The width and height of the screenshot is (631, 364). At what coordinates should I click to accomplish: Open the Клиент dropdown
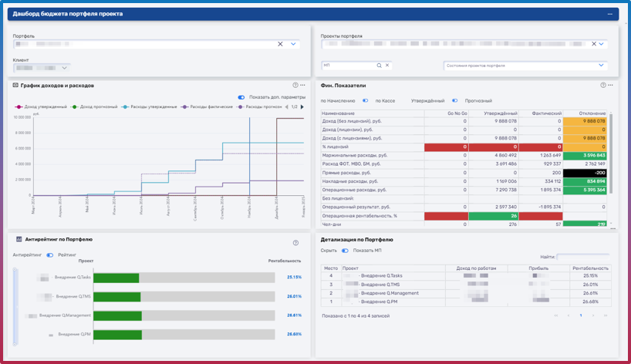pyautogui.click(x=63, y=68)
